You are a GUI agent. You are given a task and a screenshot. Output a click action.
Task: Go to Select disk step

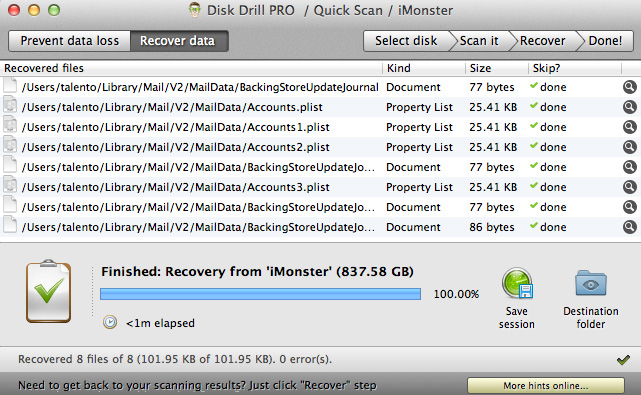[x=407, y=41]
